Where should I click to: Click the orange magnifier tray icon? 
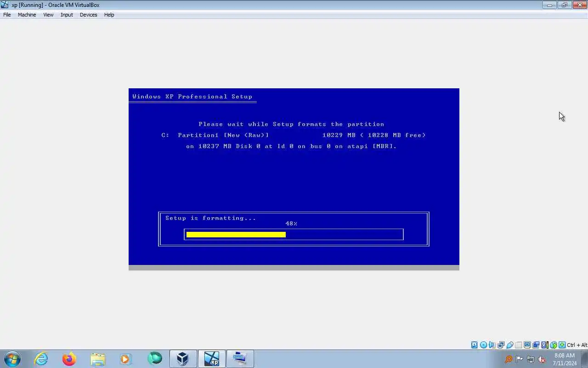pyautogui.click(x=508, y=359)
